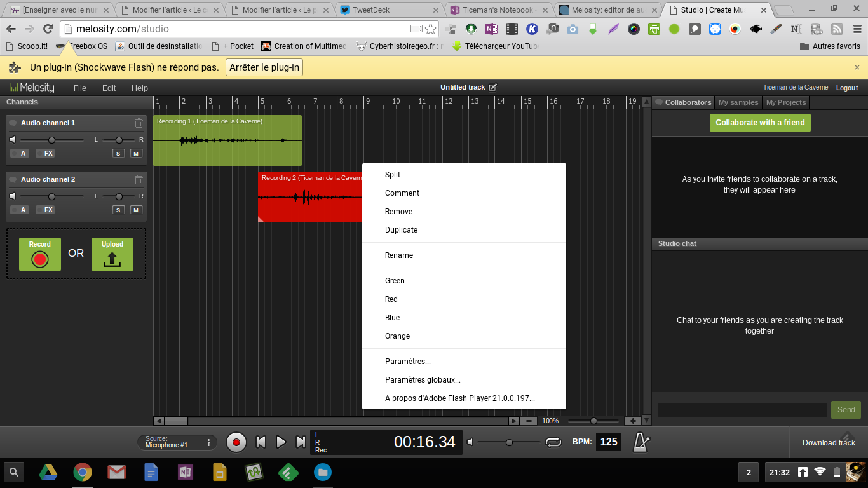The image size is (868, 488).
Task: Toggle the A button on Audio channel 2
Action: (19, 210)
